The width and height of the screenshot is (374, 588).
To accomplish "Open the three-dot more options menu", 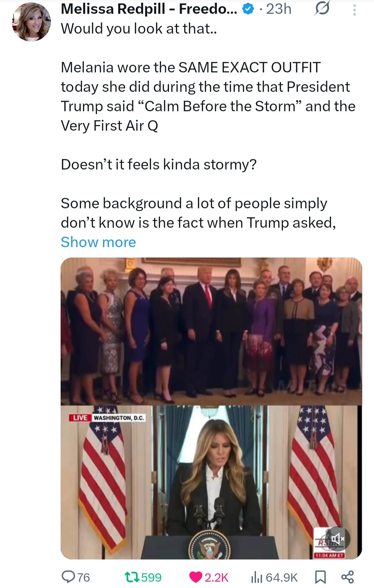I will (x=354, y=10).
